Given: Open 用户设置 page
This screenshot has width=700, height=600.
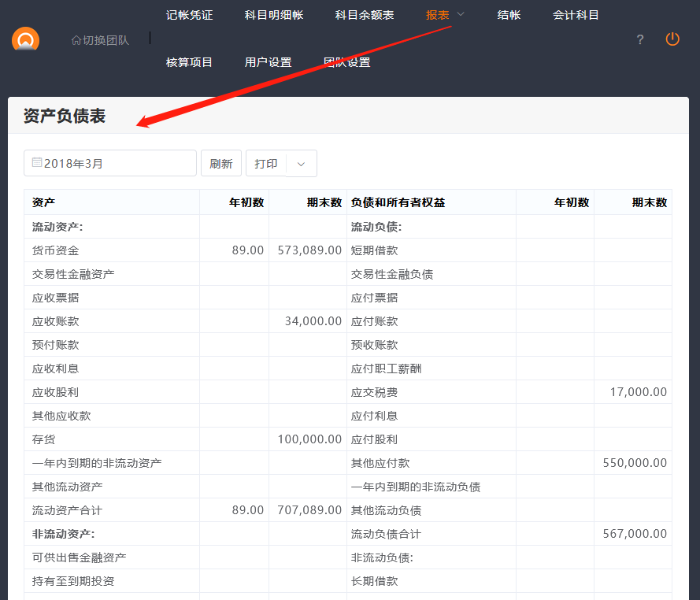Looking at the screenshot, I should pos(268,62).
